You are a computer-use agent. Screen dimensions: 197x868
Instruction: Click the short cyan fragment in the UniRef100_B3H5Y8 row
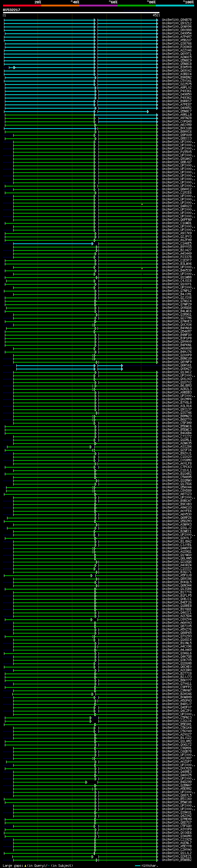(12, 67)
